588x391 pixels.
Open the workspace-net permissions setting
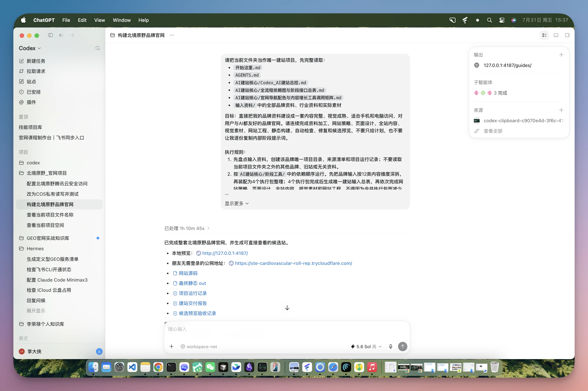199,346
